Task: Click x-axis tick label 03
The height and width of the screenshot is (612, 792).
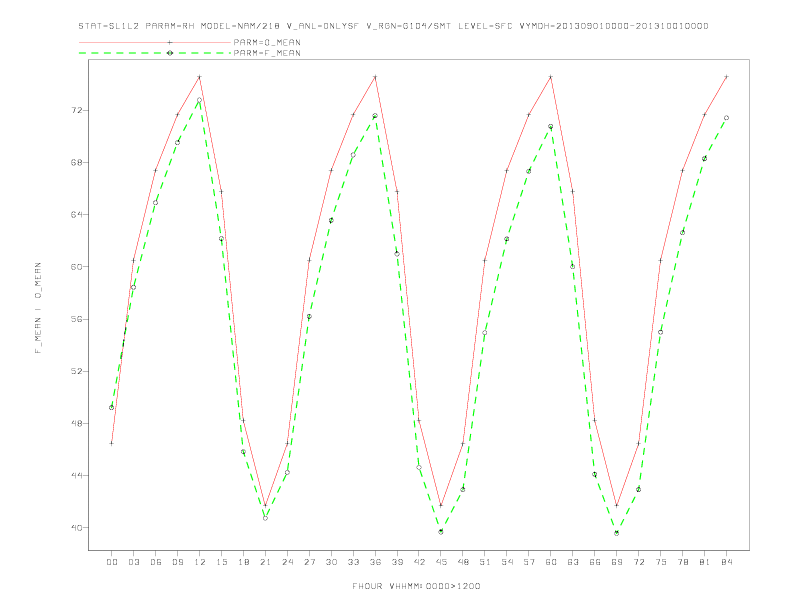Action: coord(133,562)
